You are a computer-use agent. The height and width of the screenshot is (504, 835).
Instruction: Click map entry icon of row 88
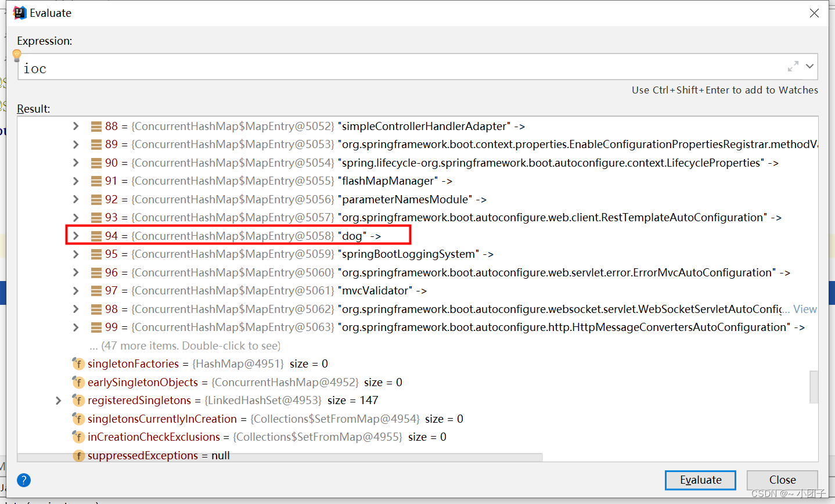click(96, 126)
